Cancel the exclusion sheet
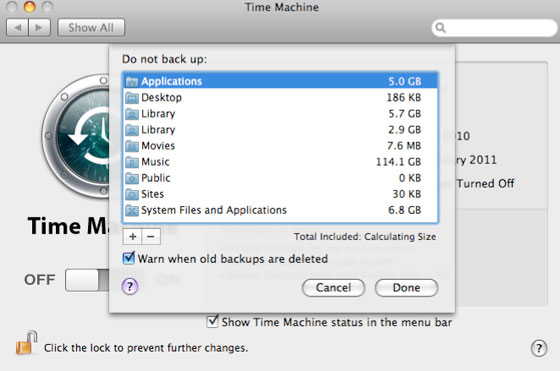This screenshot has height=371, width=560. pyautogui.click(x=333, y=288)
